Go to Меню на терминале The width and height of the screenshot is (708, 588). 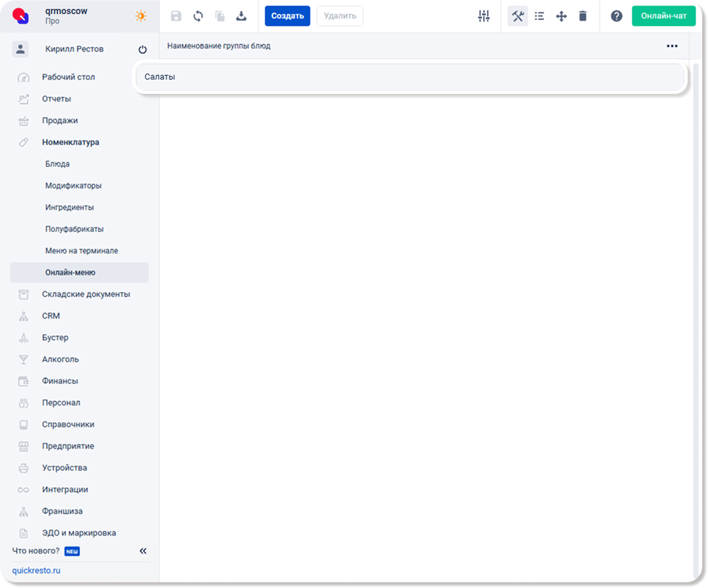[x=81, y=251]
